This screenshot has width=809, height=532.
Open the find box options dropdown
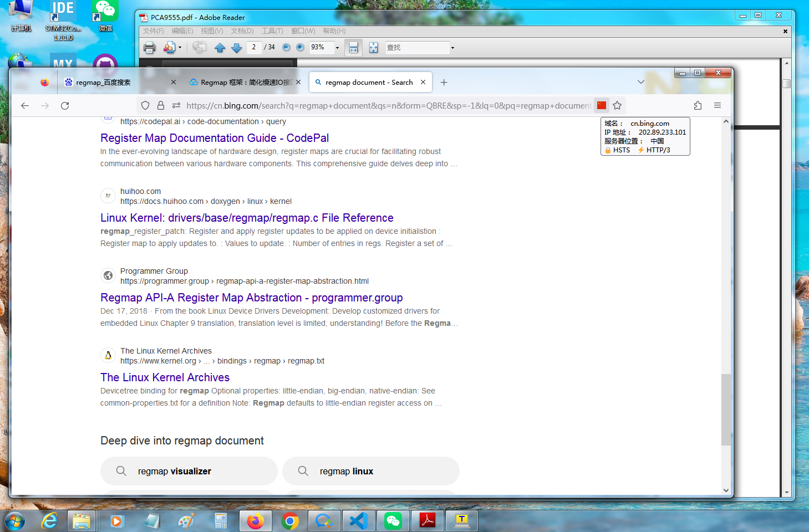coord(452,48)
